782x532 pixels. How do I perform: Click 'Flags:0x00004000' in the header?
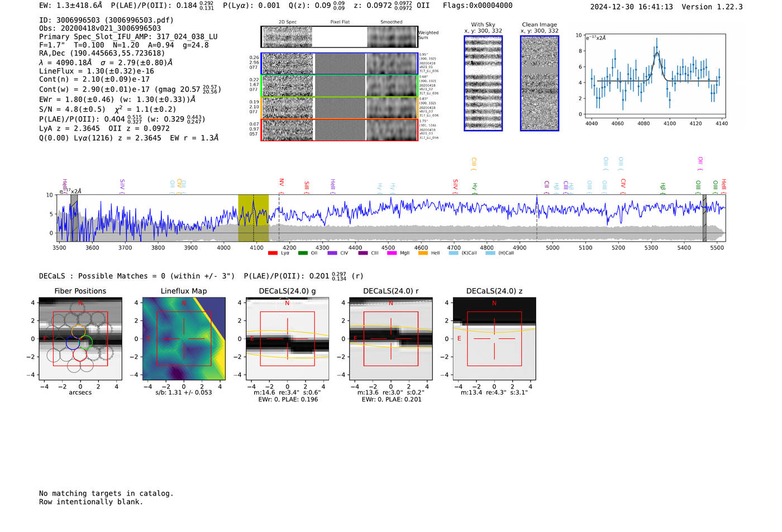click(x=478, y=5)
